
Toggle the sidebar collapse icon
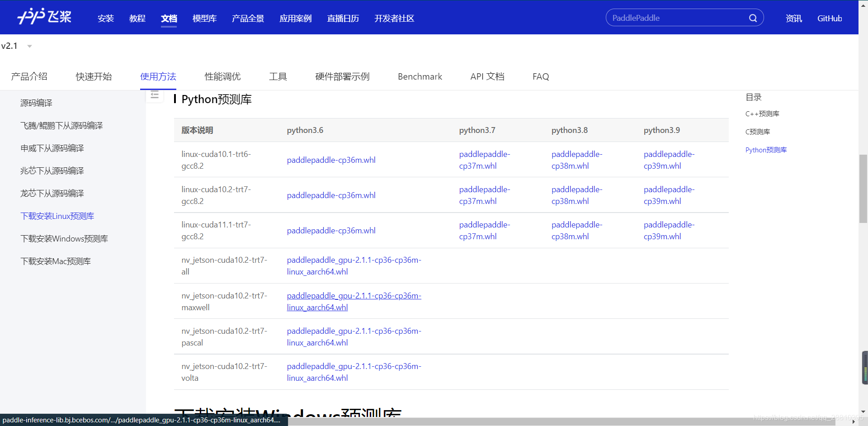tap(155, 95)
